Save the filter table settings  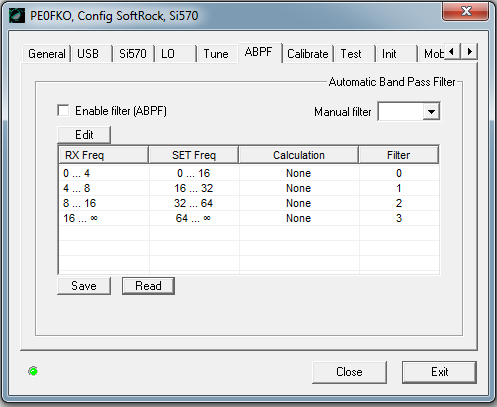(84, 286)
